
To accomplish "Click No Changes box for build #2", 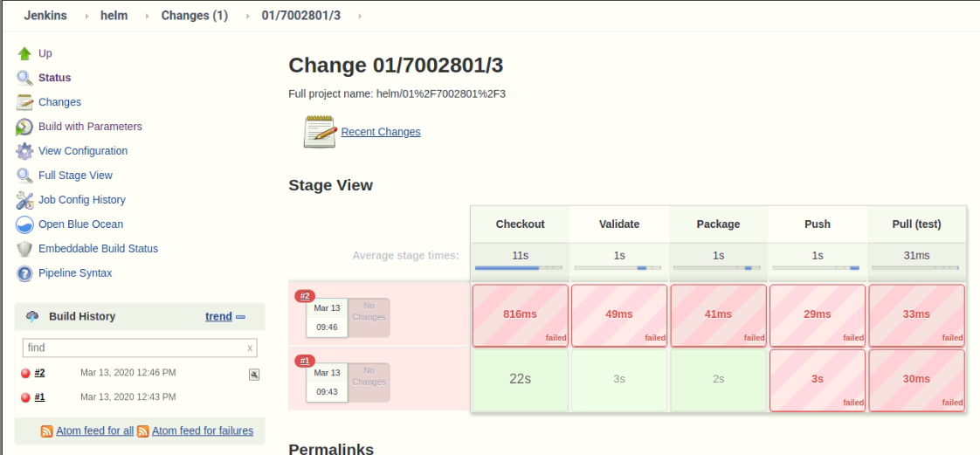I will 369,317.
